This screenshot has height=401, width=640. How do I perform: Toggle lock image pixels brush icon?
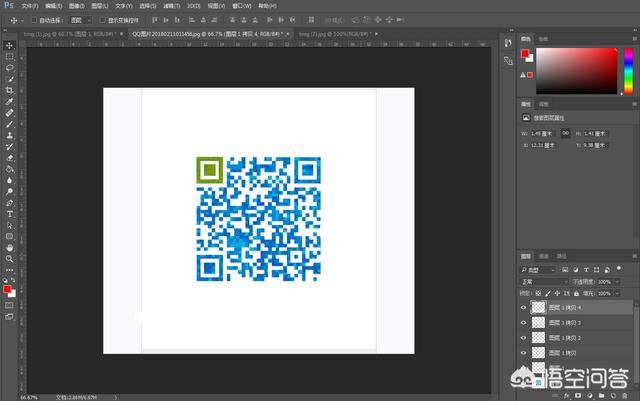(x=548, y=293)
